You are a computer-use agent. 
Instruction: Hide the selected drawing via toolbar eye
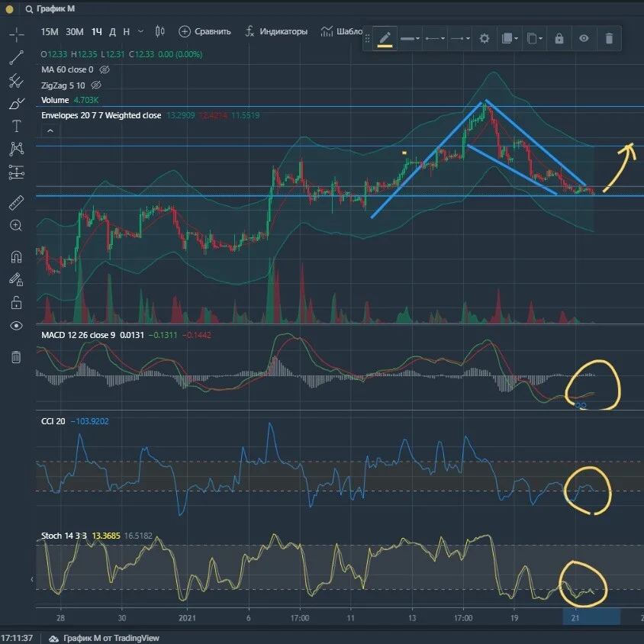[584, 39]
